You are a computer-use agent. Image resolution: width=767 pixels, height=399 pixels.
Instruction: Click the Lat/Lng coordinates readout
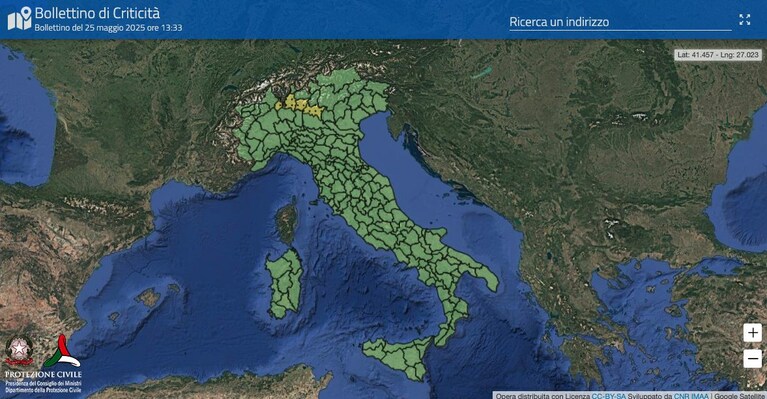(x=718, y=55)
